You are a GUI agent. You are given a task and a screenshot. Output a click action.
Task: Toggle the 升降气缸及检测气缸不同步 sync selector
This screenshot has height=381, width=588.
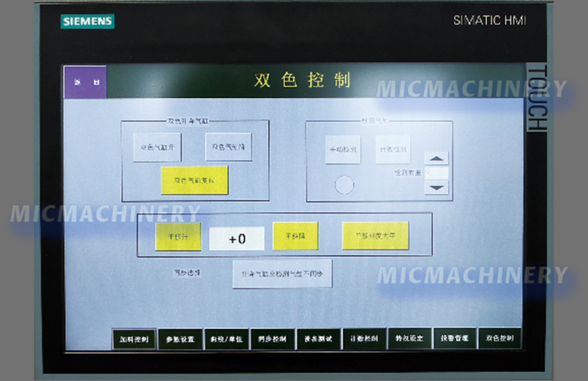click(283, 274)
